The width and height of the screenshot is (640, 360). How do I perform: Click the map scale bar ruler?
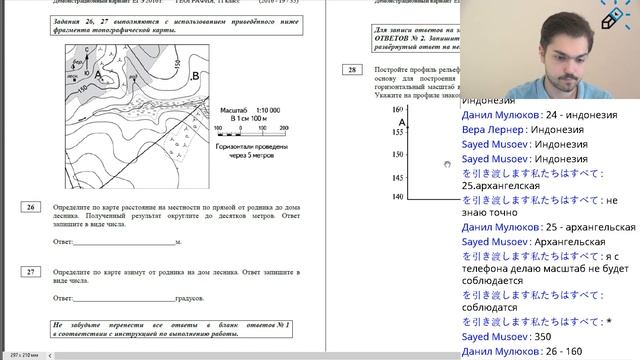click(x=251, y=131)
